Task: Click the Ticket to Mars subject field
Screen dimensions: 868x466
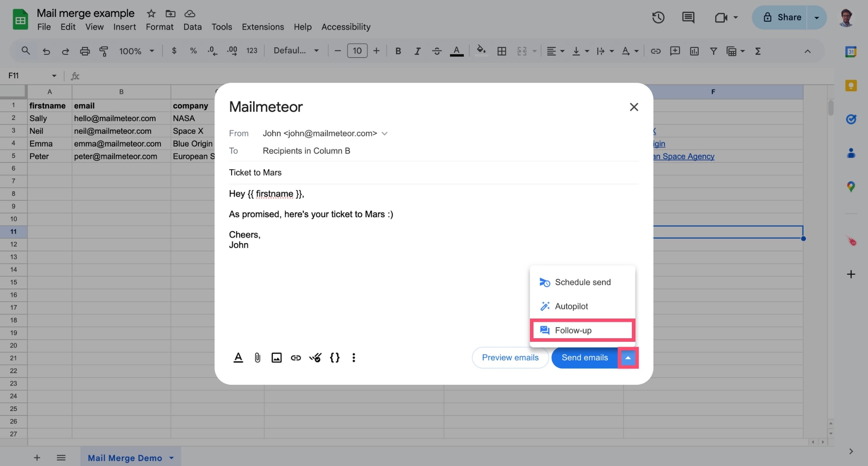Action: point(433,172)
